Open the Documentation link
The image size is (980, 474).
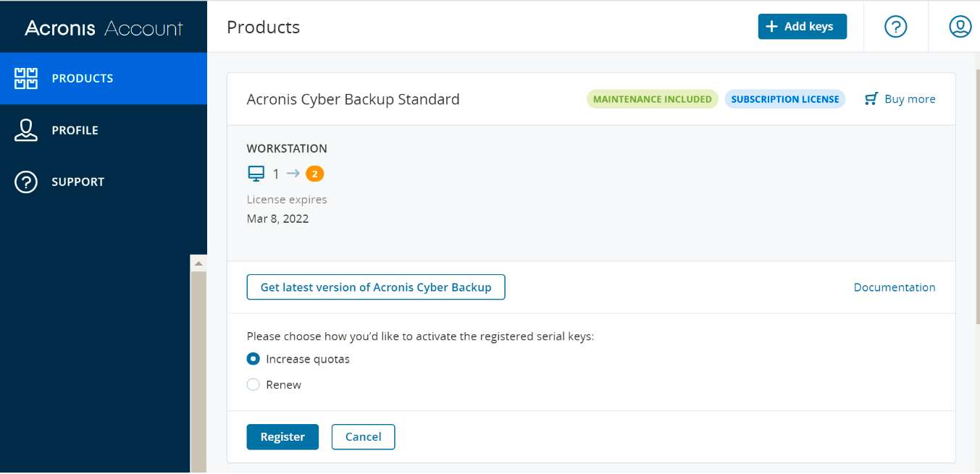click(894, 287)
